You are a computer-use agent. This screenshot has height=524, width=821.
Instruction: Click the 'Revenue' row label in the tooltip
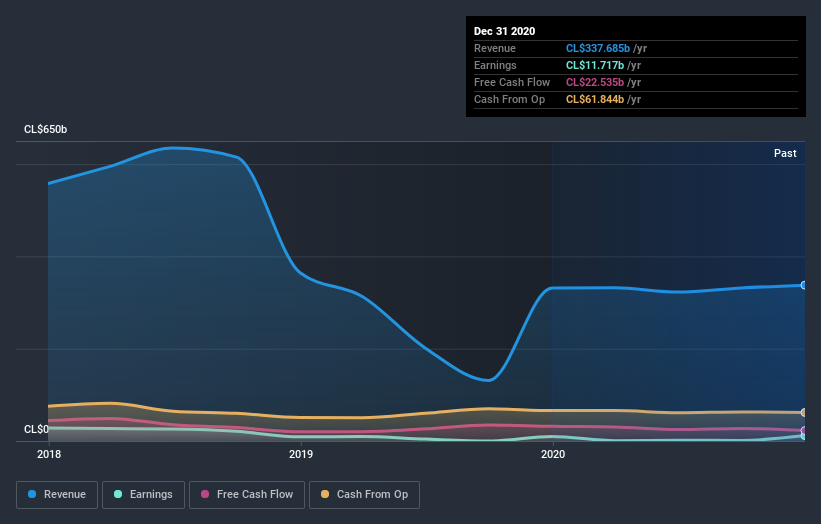pos(495,48)
